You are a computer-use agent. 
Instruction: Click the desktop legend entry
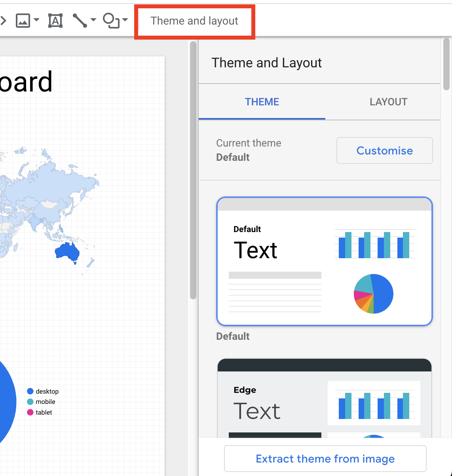click(x=43, y=391)
